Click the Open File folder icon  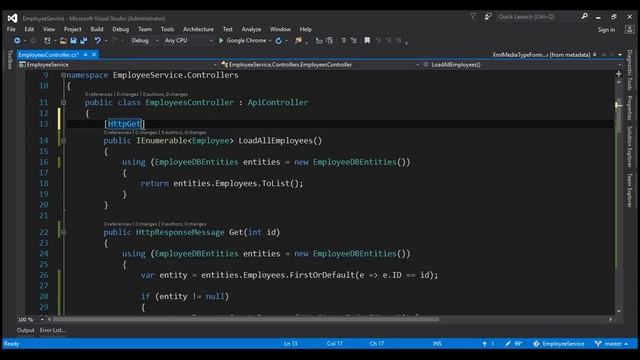63,41
